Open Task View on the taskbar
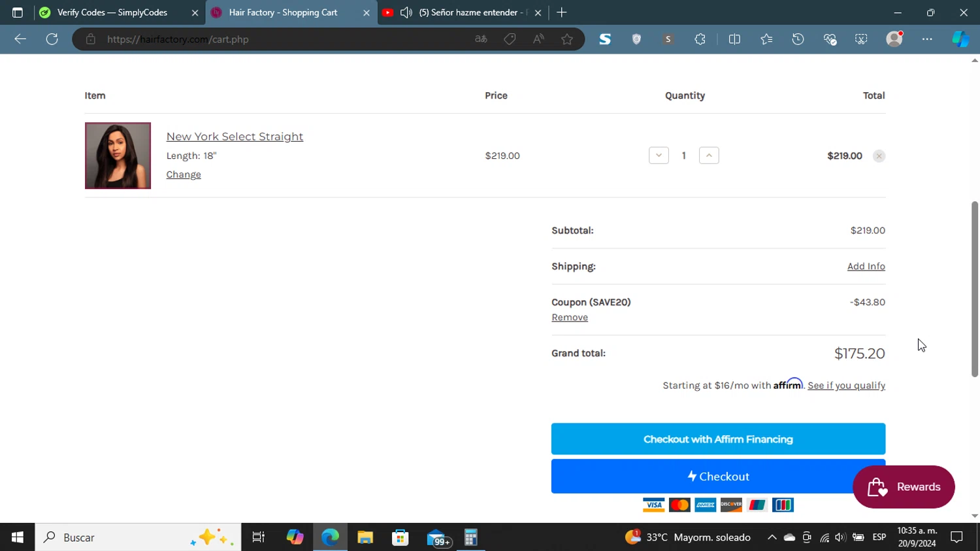 [x=259, y=537]
